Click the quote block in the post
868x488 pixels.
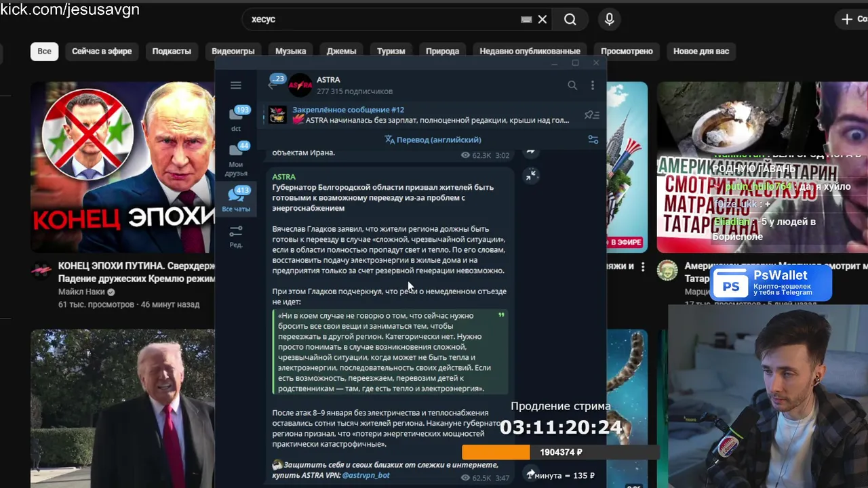click(x=390, y=352)
